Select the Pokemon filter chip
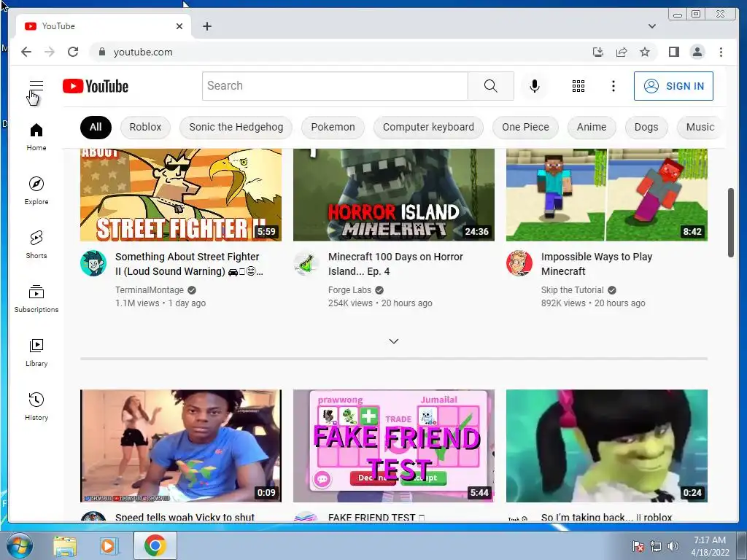This screenshot has width=747, height=560. [x=333, y=127]
